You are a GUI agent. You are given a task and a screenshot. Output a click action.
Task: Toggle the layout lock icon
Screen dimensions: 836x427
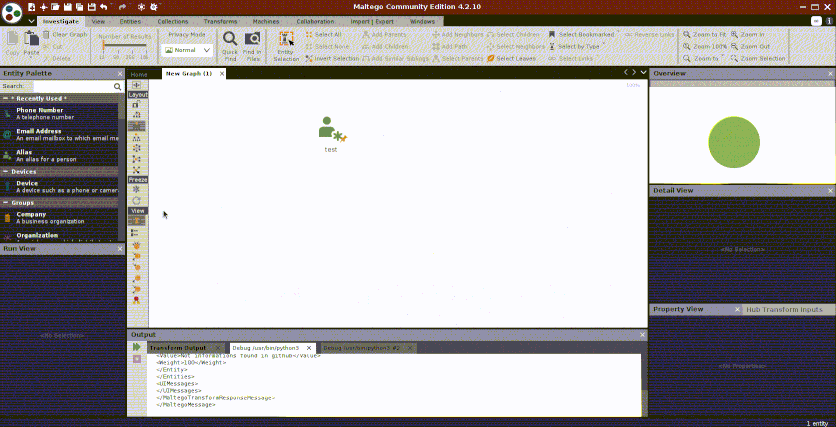click(135, 104)
